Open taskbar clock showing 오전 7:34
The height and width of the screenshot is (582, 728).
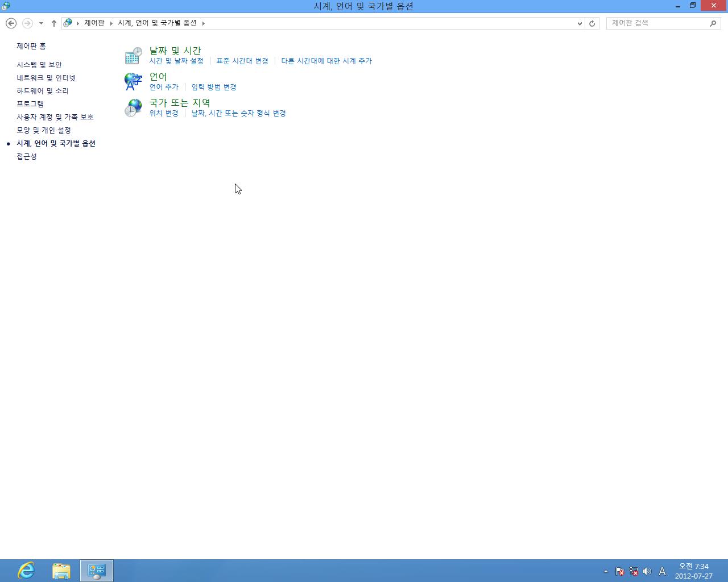coord(694,571)
